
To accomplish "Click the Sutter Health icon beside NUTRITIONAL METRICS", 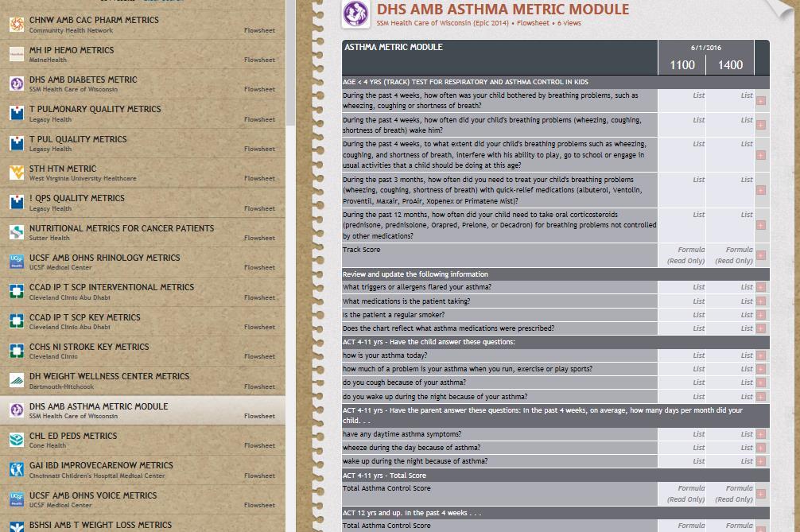I will pyautogui.click(x=17, y=232).
